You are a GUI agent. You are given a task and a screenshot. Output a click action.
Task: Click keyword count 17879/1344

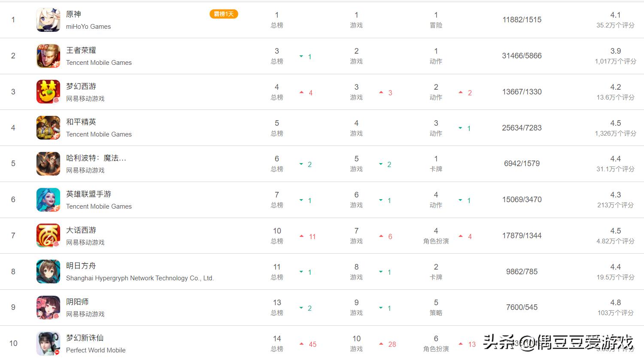pos(522,236)
